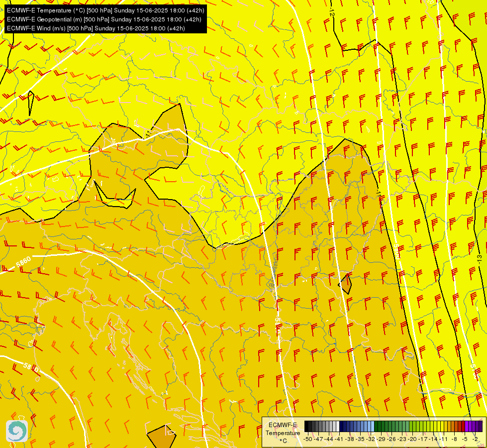487x448 pixels.
Task: Click the white swatch above the -41 label
Action: [338, 426]
